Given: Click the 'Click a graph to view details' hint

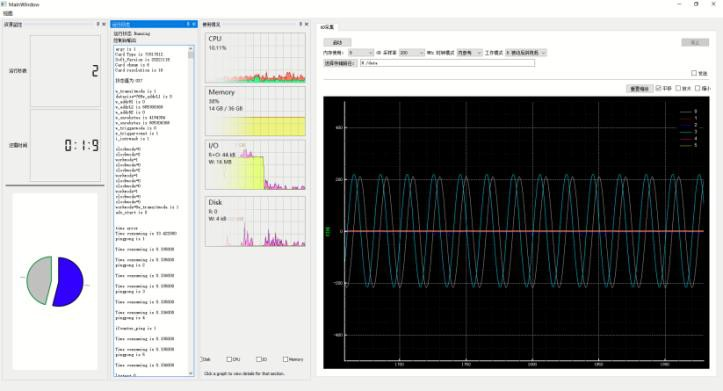Looking at the screenshot, I should (x=244, y=373).
